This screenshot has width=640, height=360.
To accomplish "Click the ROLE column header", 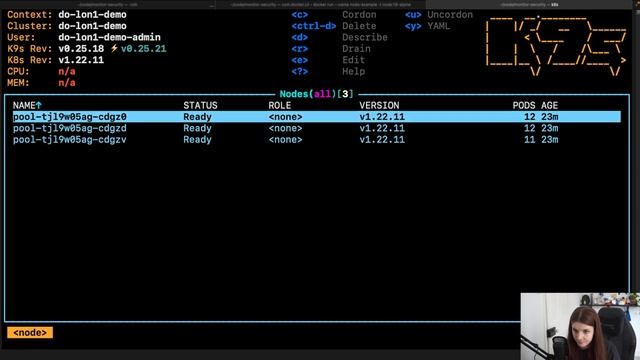I will [x=280, y=105].
